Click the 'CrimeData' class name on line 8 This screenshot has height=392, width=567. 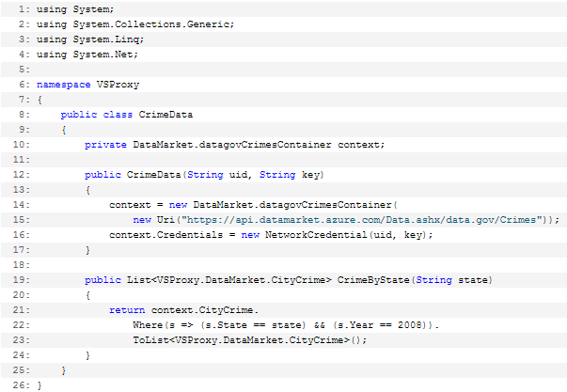pyautogui.click(x=165, y=115)
